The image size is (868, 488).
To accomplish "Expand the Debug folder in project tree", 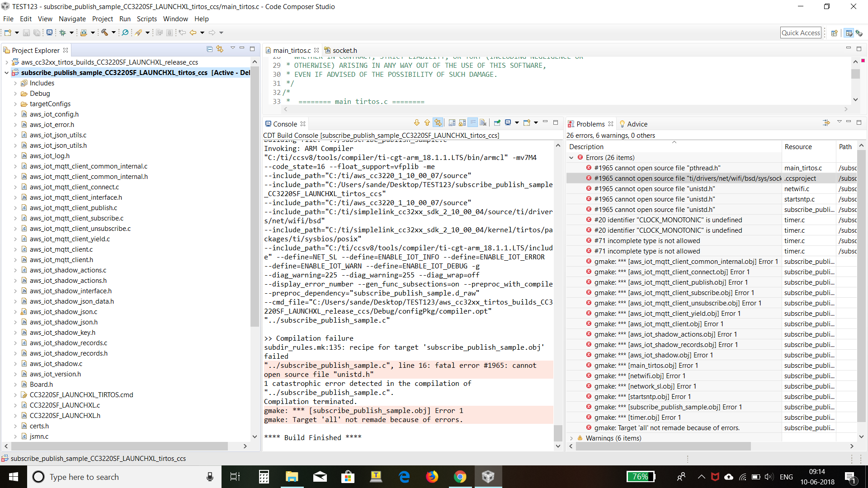I will [15, 94].
